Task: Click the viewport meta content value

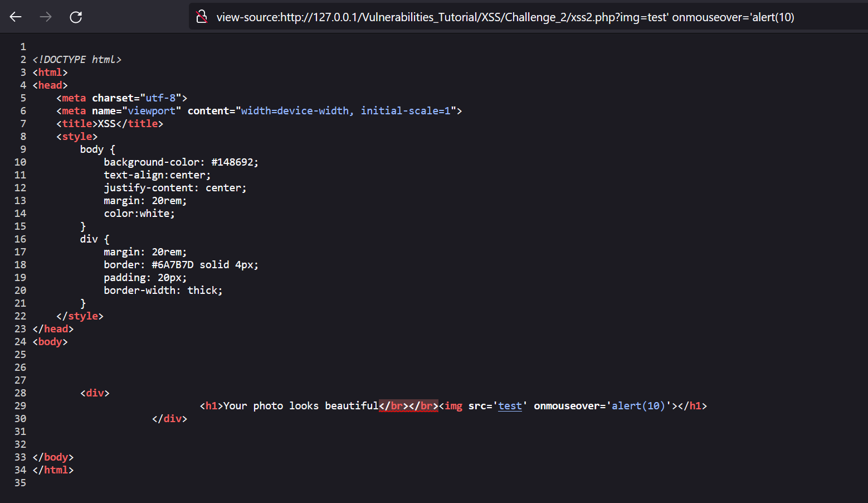Action: click(x=345, y=111)
